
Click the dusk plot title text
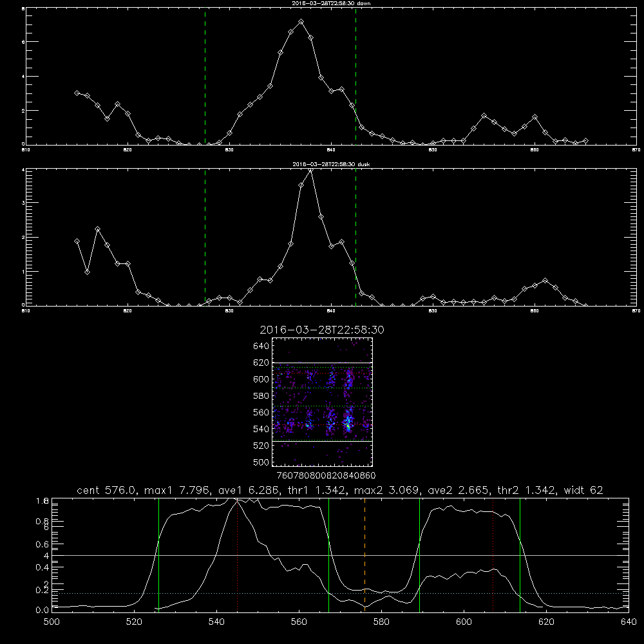(x=331, y=164)
